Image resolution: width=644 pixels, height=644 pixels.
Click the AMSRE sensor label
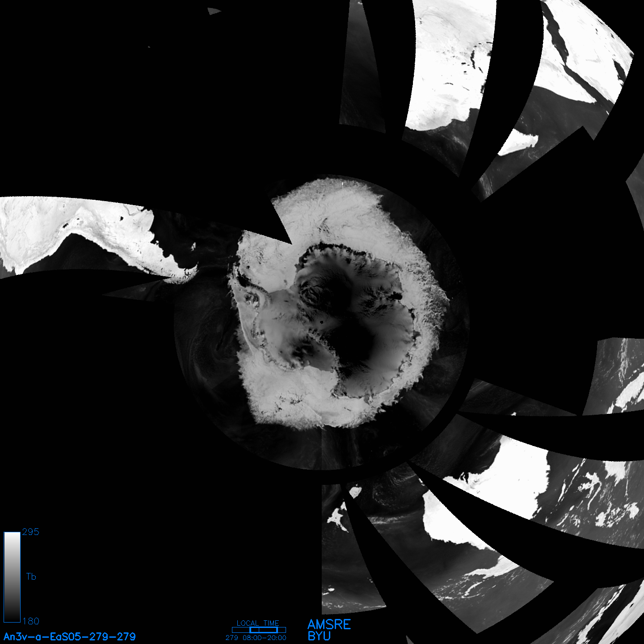[329, 624]
